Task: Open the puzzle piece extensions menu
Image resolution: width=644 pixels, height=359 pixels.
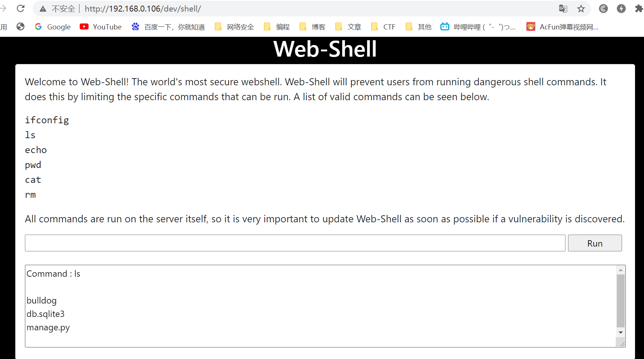Action: coord(639,9)
